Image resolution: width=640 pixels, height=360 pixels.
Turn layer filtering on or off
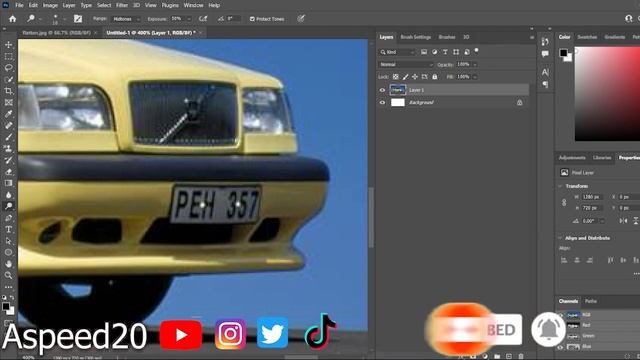(x=476, y=51)
